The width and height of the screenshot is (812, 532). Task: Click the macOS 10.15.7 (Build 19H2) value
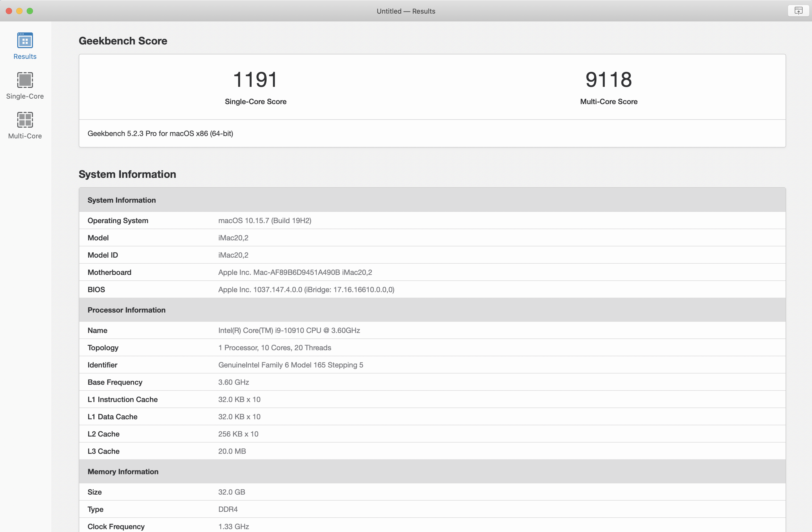point(265,221)
